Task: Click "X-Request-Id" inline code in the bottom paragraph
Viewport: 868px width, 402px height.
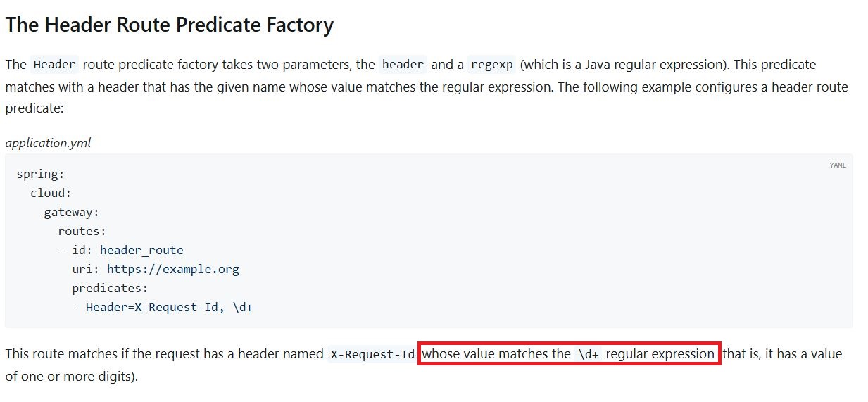Action: (372, 354)
